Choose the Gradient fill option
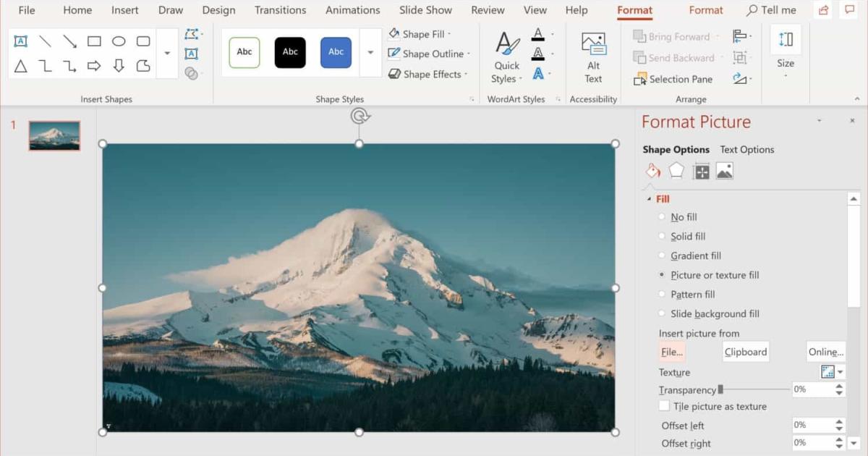This screenshot has height=456, width=868. coord(662,256)
